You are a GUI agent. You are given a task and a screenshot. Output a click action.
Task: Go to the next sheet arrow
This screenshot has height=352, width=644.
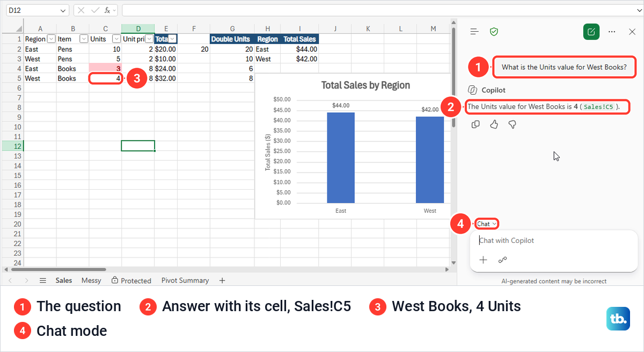tap(27, 281)
